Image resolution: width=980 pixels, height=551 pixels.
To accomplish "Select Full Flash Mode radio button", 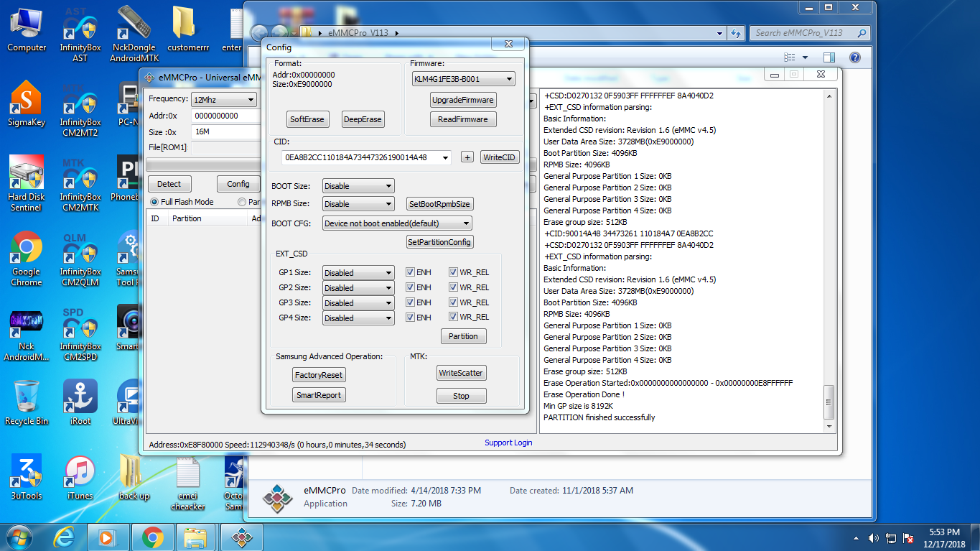I will click(x=154, y=202).
